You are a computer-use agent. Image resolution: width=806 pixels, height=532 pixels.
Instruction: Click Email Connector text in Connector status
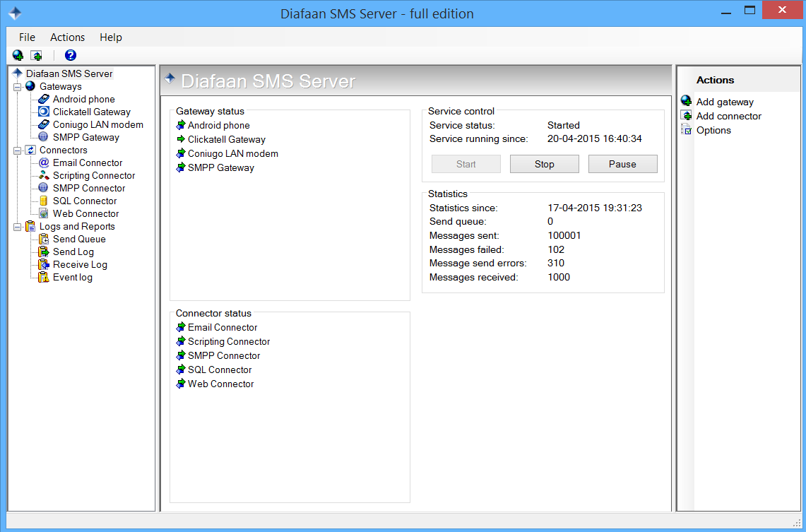click(x=223, y=327)
